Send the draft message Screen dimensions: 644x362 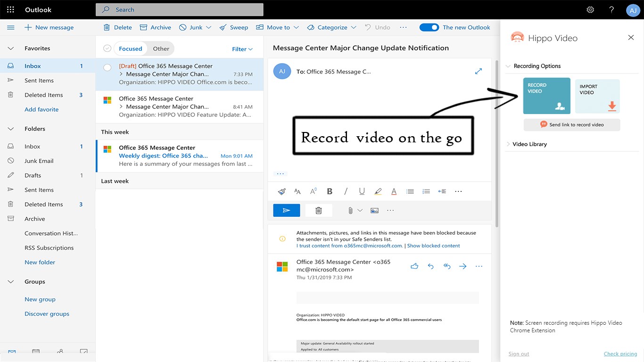click(287, 210)
